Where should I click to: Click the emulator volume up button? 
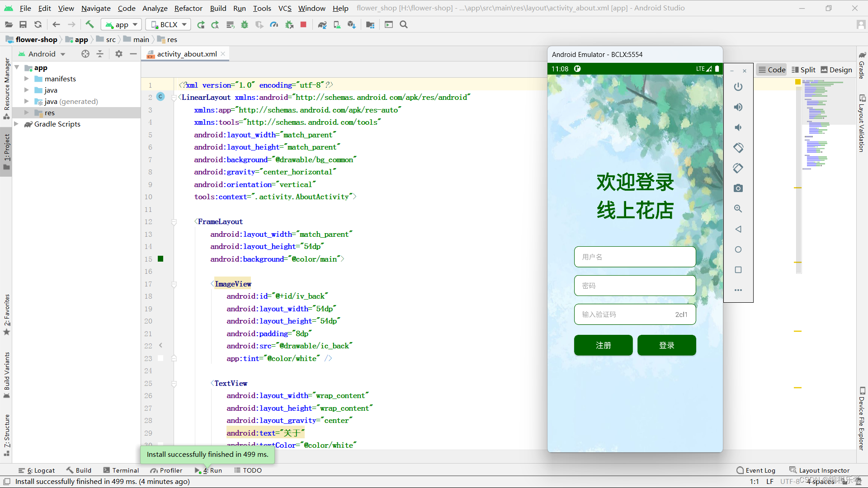pyautogui.click(x=738, y=107)
